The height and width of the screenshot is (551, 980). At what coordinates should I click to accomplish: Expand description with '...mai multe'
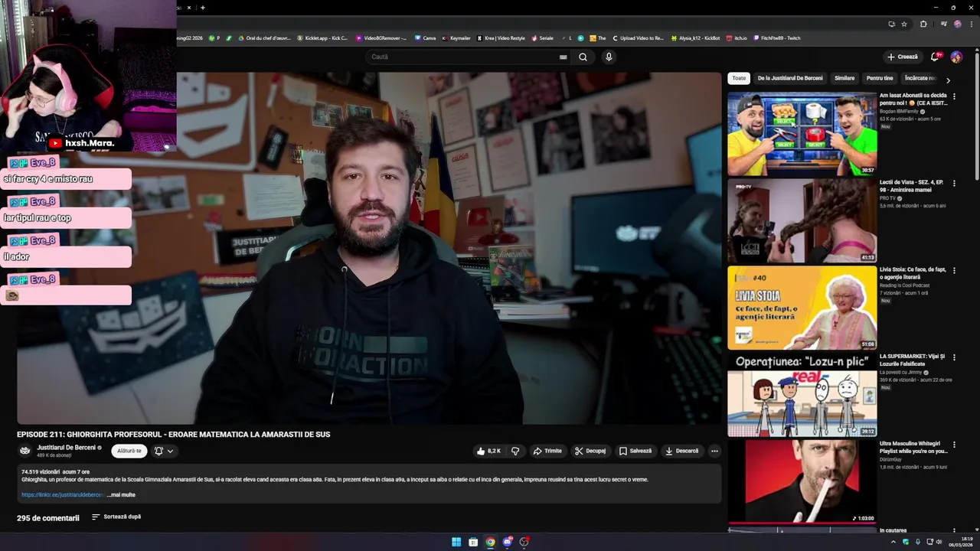tap(122, 495)
